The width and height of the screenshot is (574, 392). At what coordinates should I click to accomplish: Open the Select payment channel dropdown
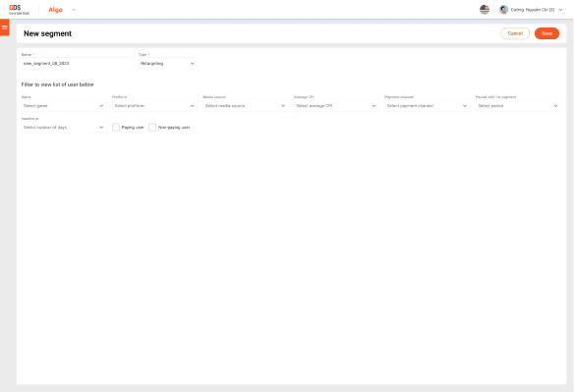[x=428, y=106]
